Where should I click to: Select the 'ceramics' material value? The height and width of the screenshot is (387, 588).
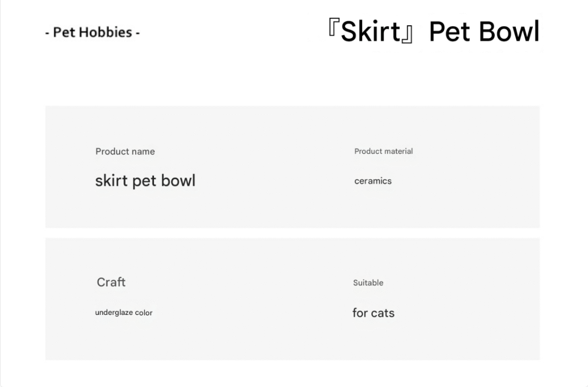click(x=373, y=181)
